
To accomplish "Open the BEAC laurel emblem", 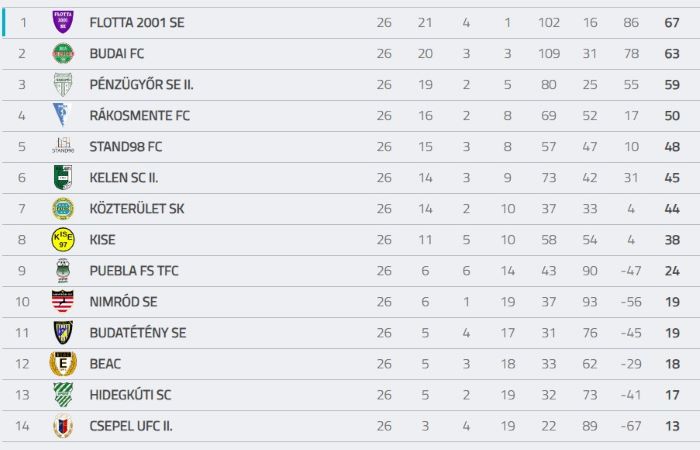I will 63,364.
